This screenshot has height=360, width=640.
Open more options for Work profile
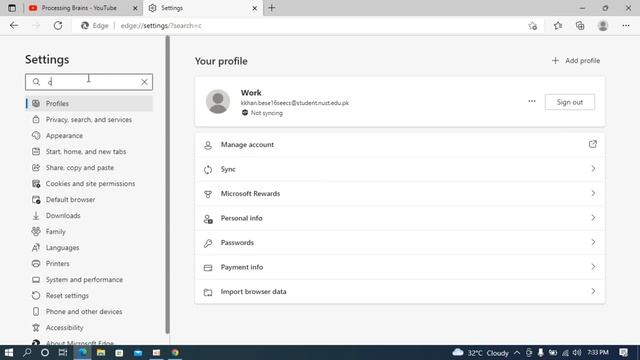pyautogui.click(x=532, y=101)
